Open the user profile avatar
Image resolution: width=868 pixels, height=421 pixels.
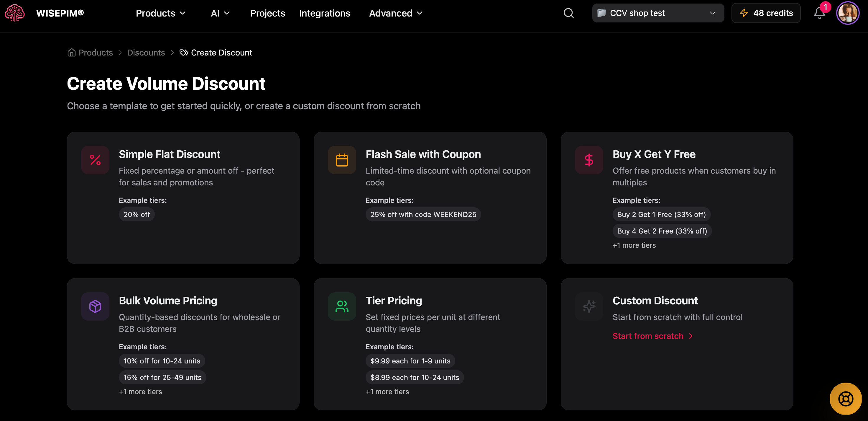(847, 13)
